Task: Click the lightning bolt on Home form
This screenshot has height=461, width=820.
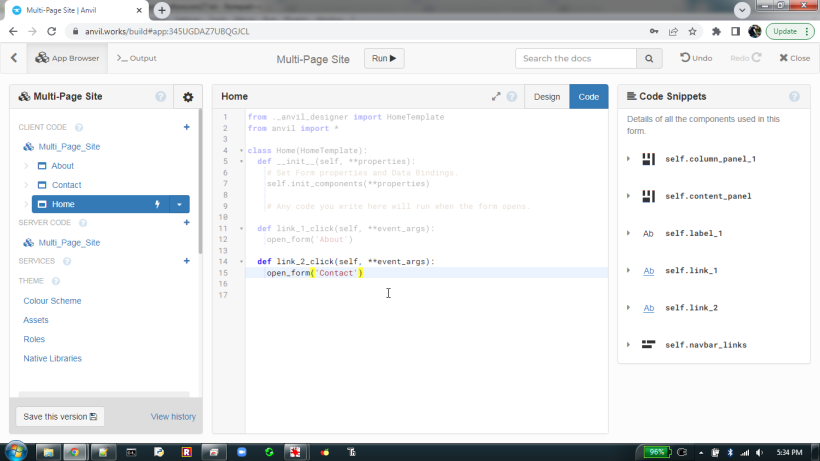Action: [157, 204]
